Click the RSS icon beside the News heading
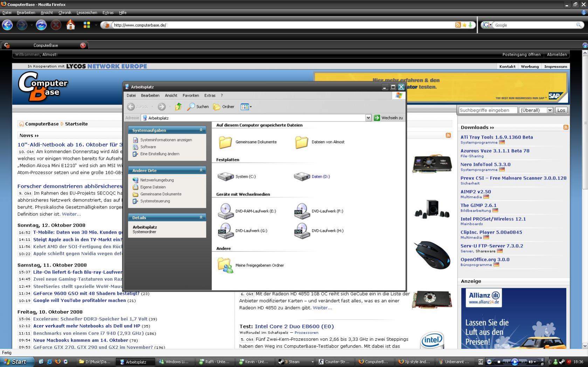Screen dimensions: 588x367 (x=448, y=135)
